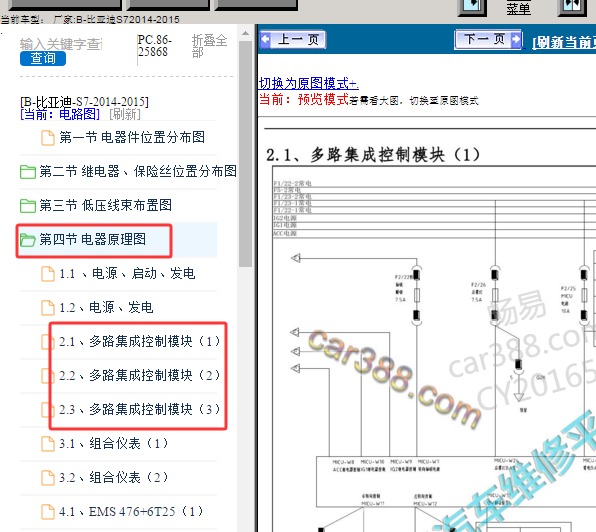Click the 菜单 menu link at top
Viewport: 596px width, 532px height.
pos(518,8)
